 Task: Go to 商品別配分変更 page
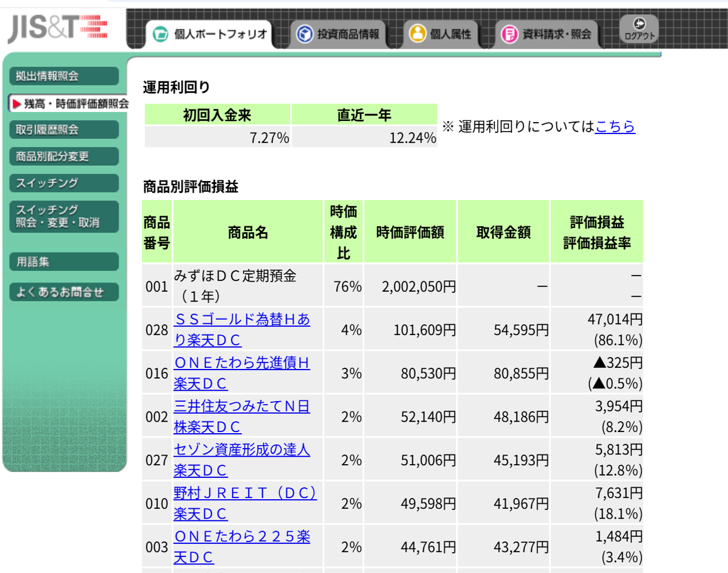[x=64, y=156]
